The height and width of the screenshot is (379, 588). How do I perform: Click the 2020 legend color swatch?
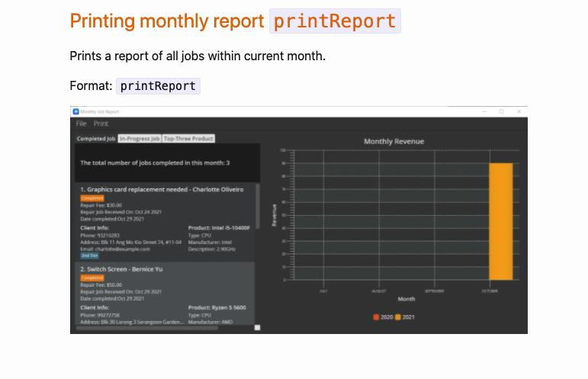376,317
